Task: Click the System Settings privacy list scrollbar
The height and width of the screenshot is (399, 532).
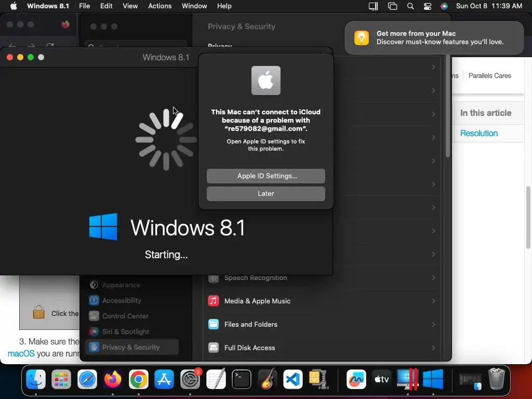Action: (x=447, y=107)
